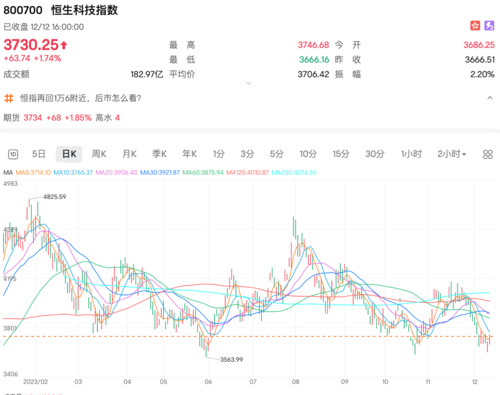Switch to the 月K chart tab

(x=129, y=154)
